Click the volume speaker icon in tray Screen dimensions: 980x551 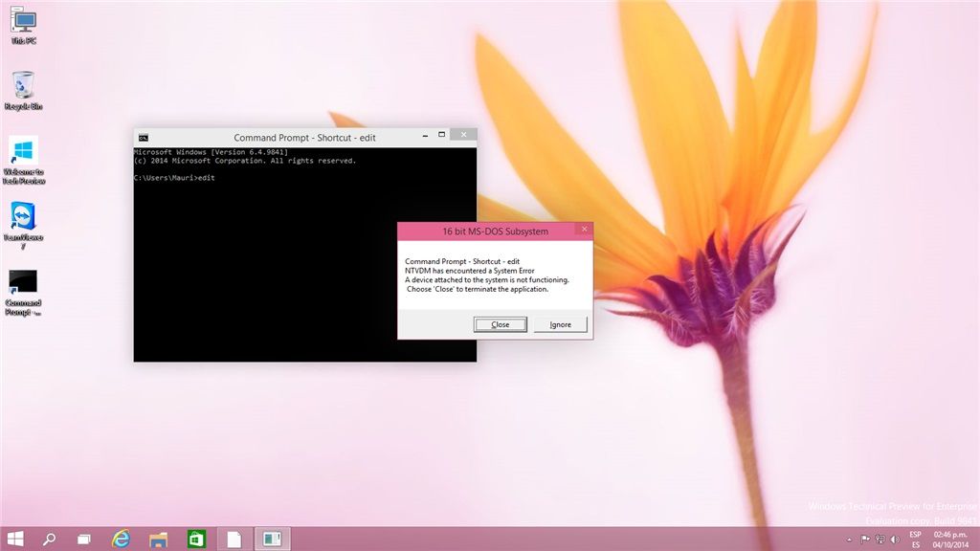tap(894, 540)
